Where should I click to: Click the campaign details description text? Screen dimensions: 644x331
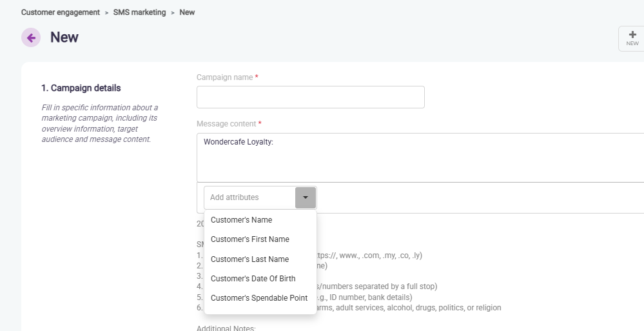tap(99, 123)
